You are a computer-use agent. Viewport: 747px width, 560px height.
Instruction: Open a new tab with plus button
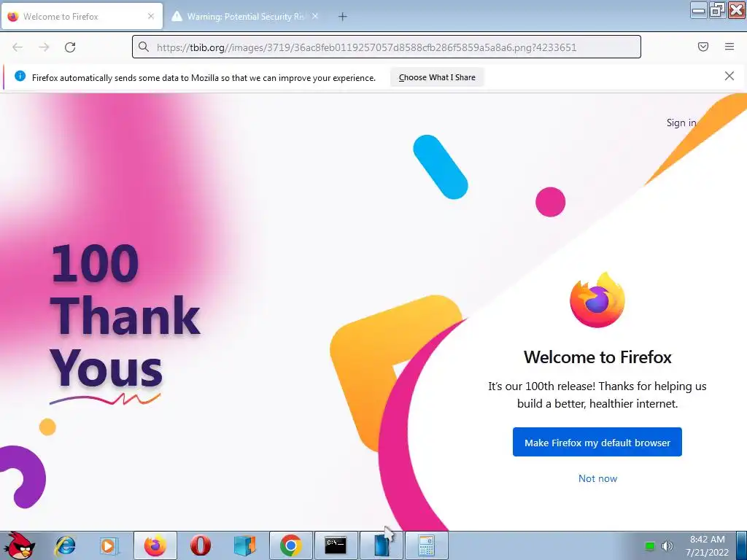tap(342, 17)
